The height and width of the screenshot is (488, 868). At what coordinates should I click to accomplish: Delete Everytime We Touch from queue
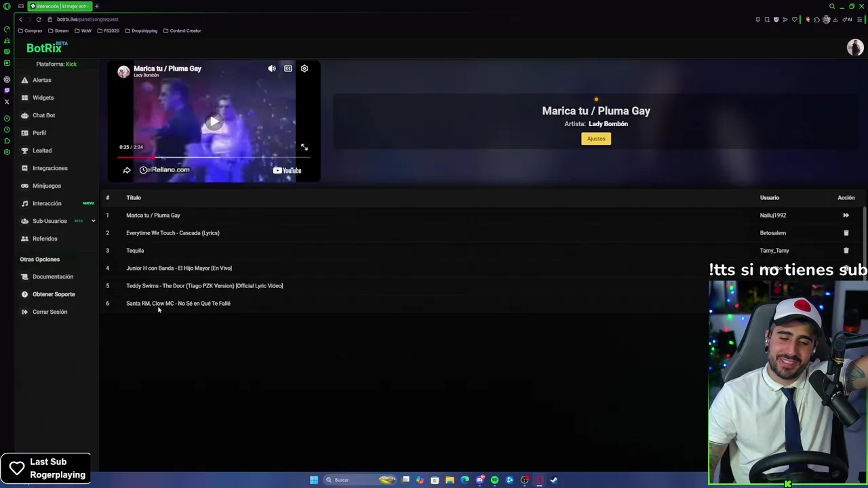[x=846, y=233]
